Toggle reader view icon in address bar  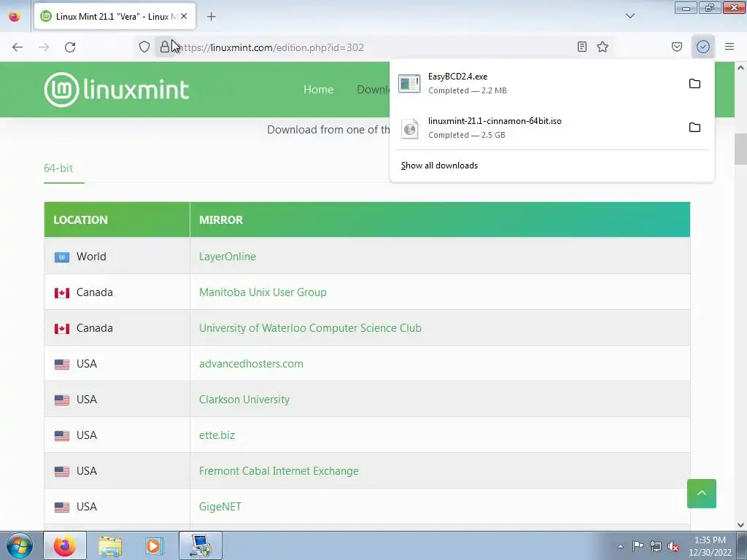click(x=581, y=47)
